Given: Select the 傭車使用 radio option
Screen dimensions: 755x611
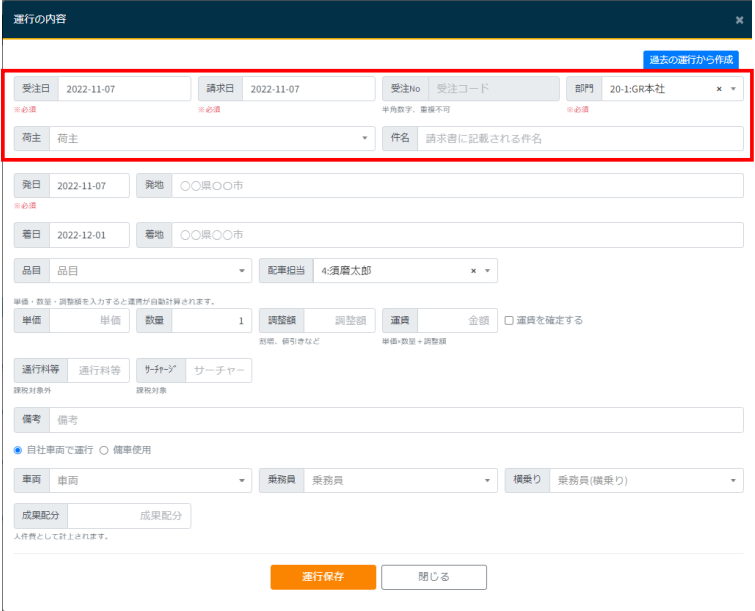Looking at the screenshot, I should [x=104, y=450].
